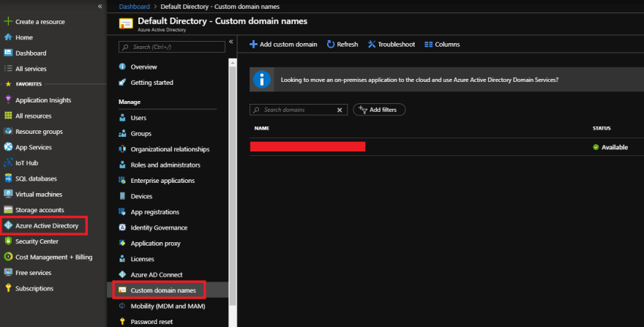The height and width of the screenshot is (327, 644).
Task: Open All services list
Action: tap(31, 69)
